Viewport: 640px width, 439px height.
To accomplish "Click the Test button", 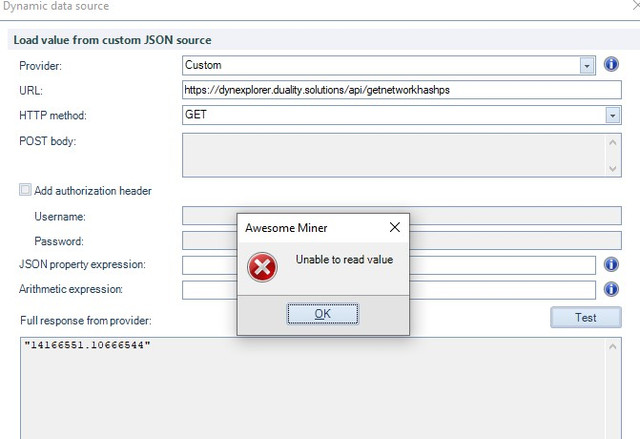I will 586,317.
